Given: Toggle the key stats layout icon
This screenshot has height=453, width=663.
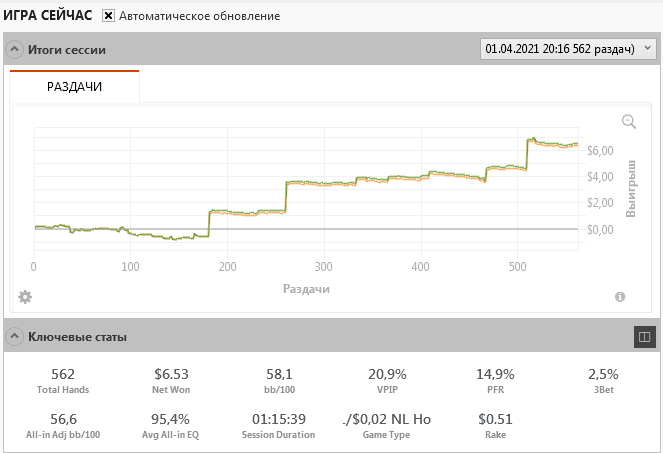Looking at the screenshot, I should [644, 337].
